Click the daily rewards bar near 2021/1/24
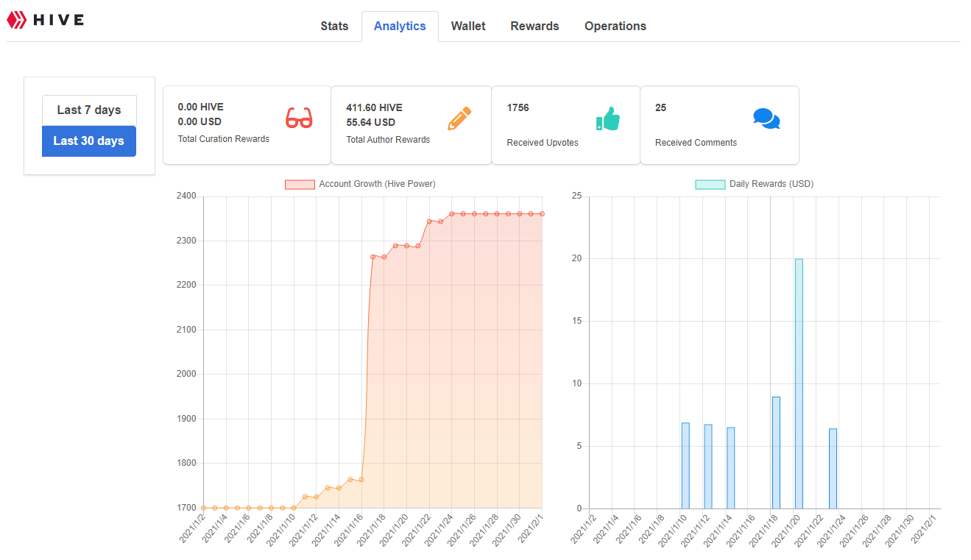 click(833, 469)
